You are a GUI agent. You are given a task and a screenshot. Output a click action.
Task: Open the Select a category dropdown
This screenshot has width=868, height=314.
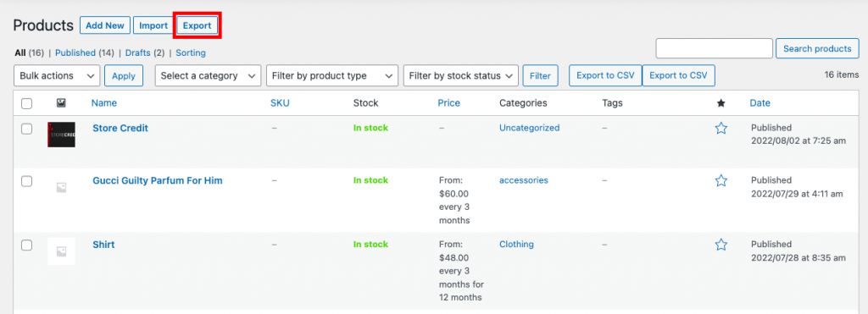[209, 75]
